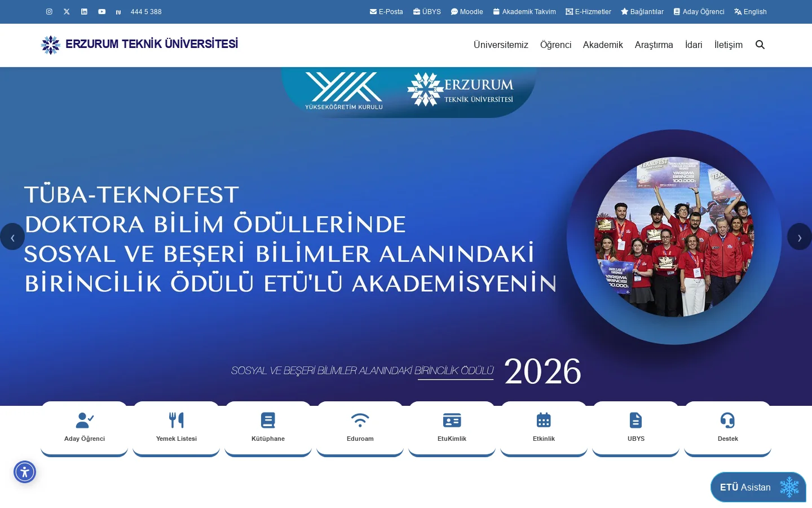812x508 pixels.
Task: Open the Kütüphane card
Action: (268, 428)
